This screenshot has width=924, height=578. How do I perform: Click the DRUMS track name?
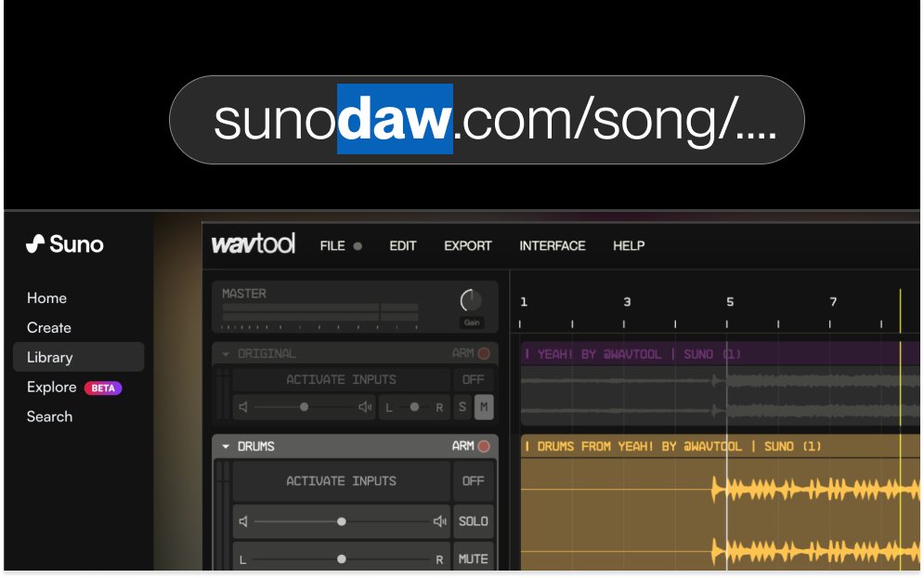pyautogui.click(x=255, y=446)
